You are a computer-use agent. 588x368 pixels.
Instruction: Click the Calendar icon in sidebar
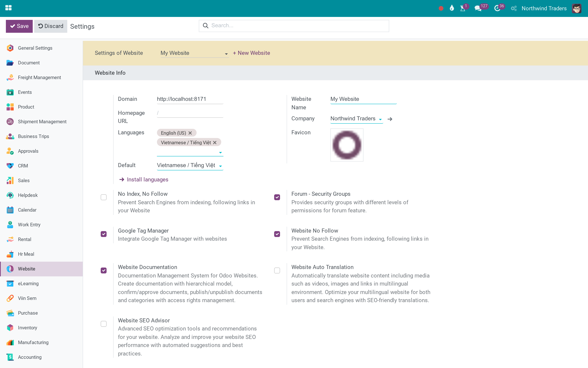[x=10, y=210]
